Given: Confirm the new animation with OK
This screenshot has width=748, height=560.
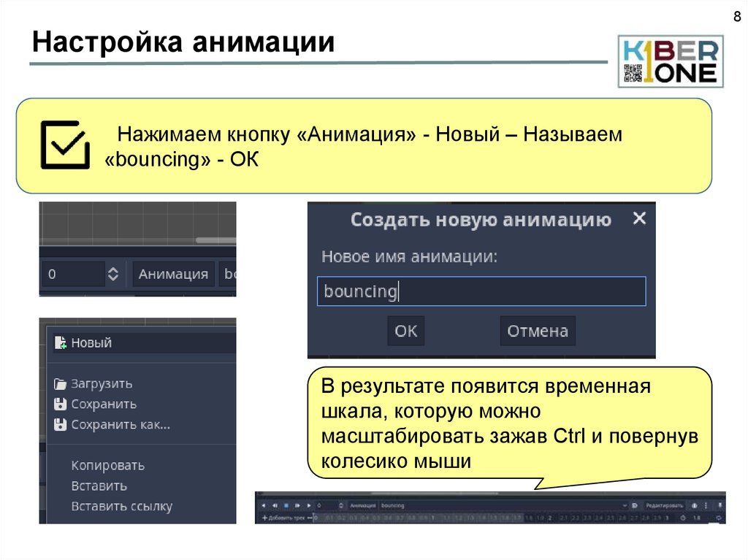Looking at the screenshot, I should pos(406,331).
